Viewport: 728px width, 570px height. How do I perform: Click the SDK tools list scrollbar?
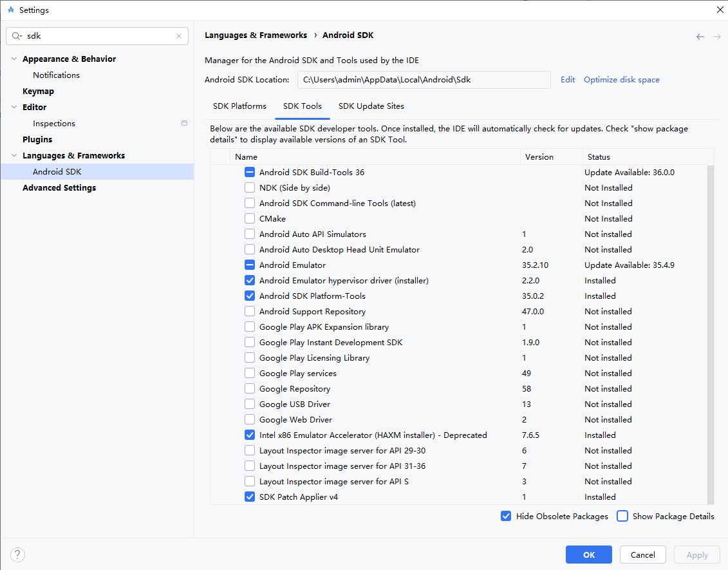point(711,334)
